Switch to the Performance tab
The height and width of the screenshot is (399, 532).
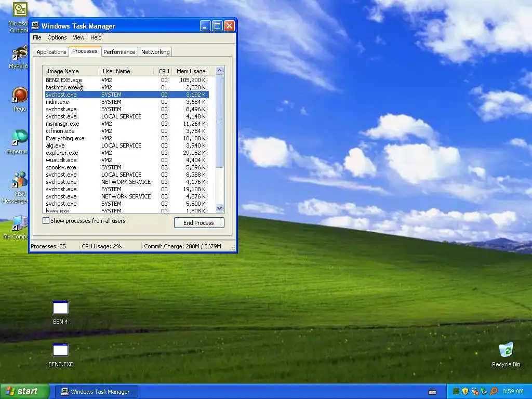coord(119,52)
